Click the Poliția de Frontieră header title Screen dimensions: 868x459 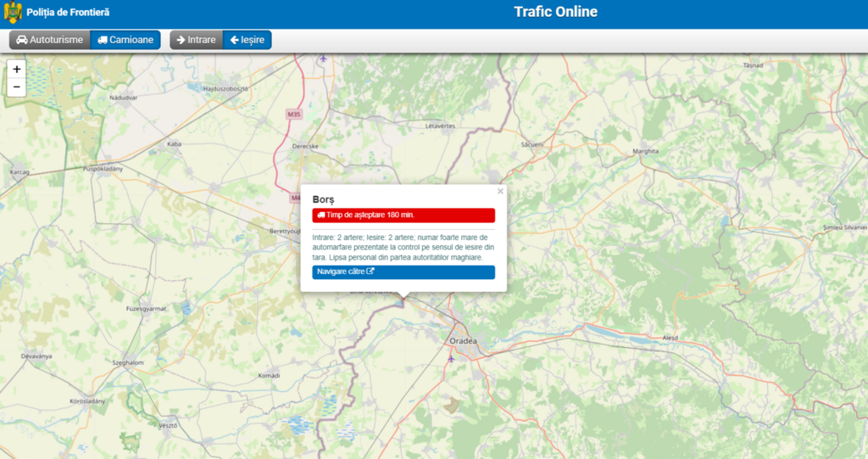tap(68, 13)
